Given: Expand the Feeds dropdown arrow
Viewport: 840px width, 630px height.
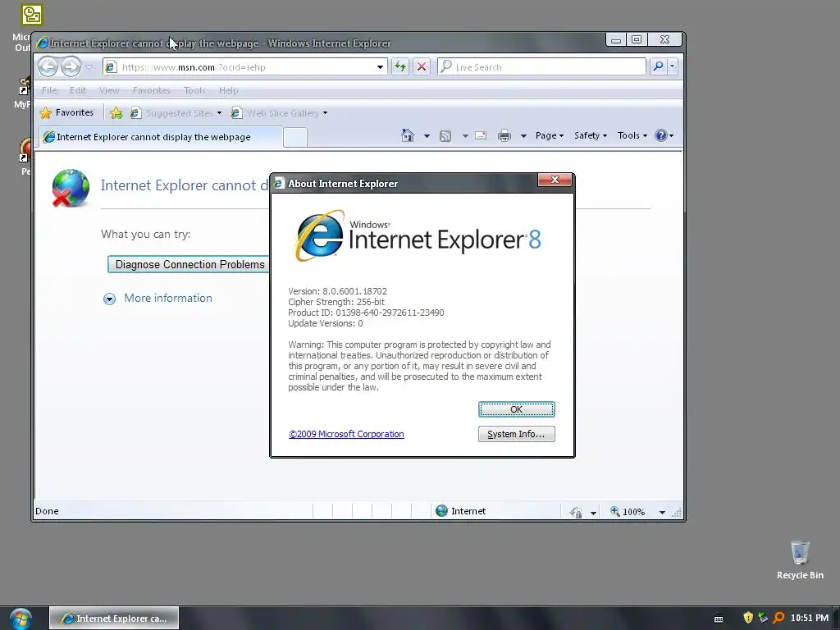Looking at the screenshot, I should pyautogui.click(x=465, y=136).
